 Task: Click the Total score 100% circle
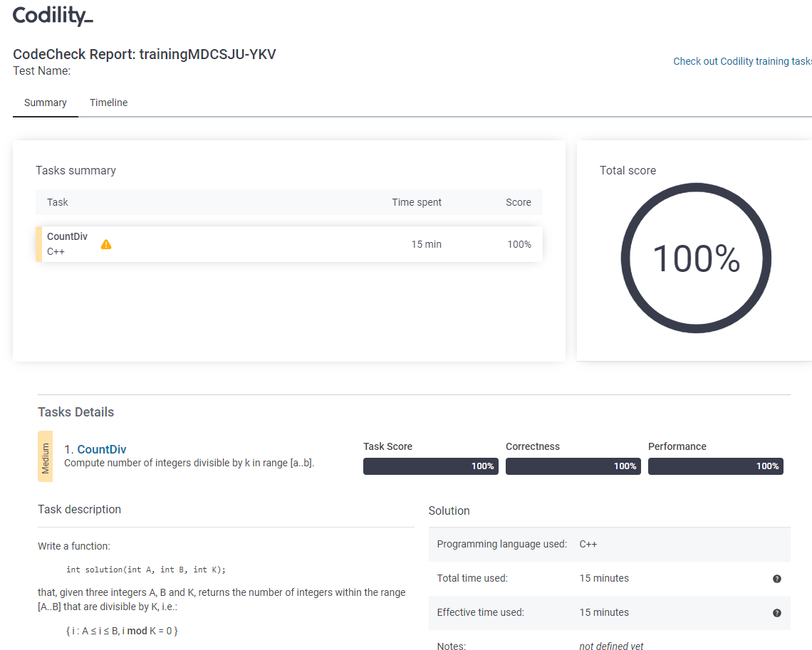click(x=696, y=258)
